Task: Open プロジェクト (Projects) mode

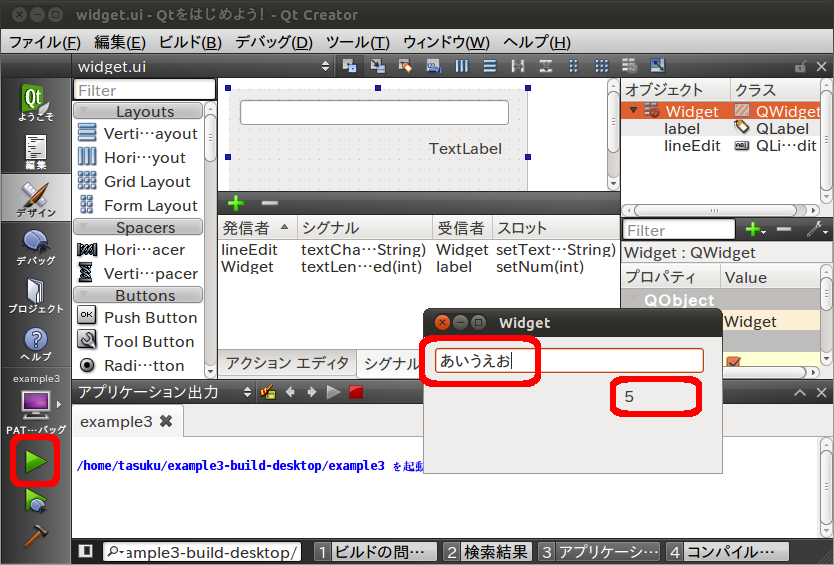Action: click(x=36, y=296)
